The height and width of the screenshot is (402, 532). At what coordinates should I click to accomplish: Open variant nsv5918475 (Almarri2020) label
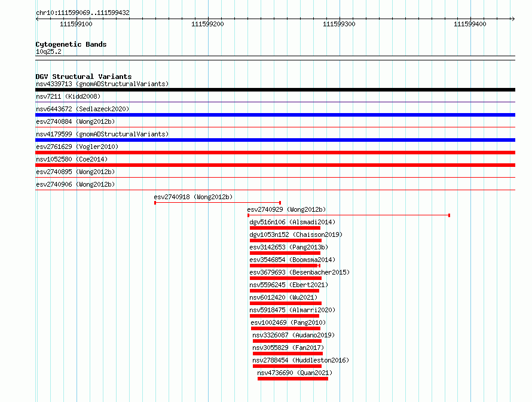coord(292,310)
